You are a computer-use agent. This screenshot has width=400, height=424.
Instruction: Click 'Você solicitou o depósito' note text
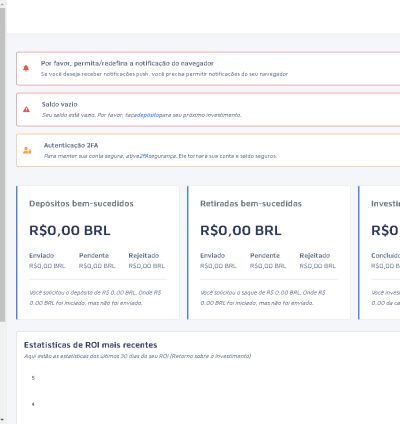click(95, 298)
